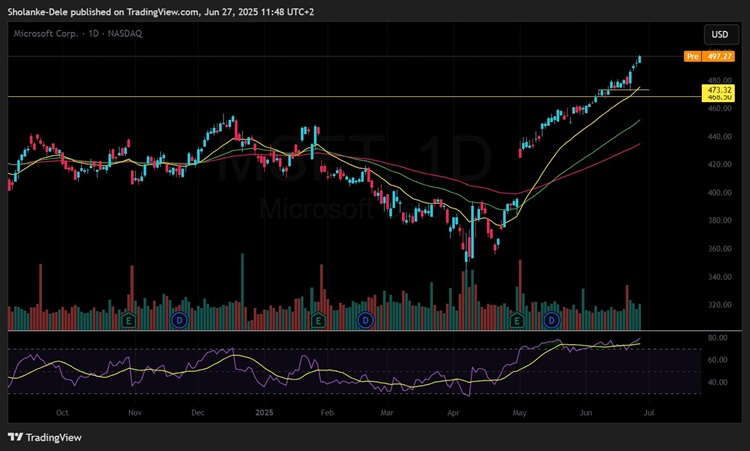Viewport: 750px width, 451px height.
Task: Click the Feb label on time axis
Action: pos(327,412)
